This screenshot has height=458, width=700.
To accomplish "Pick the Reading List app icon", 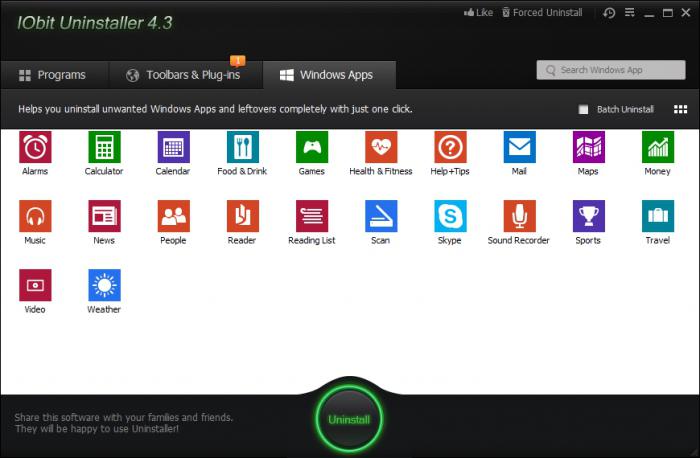I will (312, 216).
